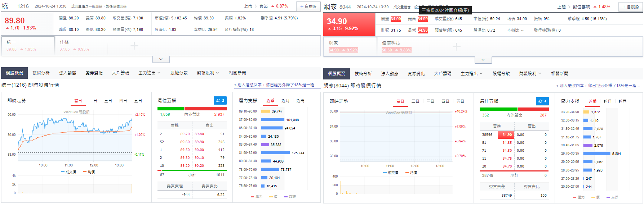Open 股權分散 tab for 統一
644x206 pixels.
[179, 73]
